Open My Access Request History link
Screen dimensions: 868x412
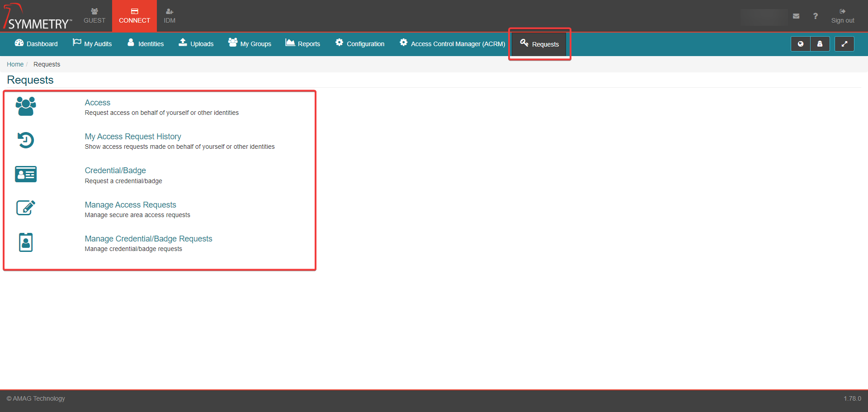pos(133,137)
